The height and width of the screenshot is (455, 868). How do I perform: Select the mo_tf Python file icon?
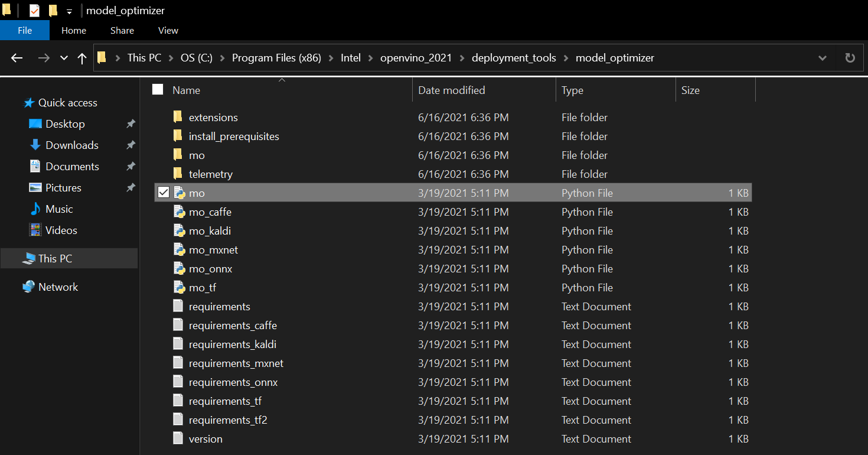(180, 287)
